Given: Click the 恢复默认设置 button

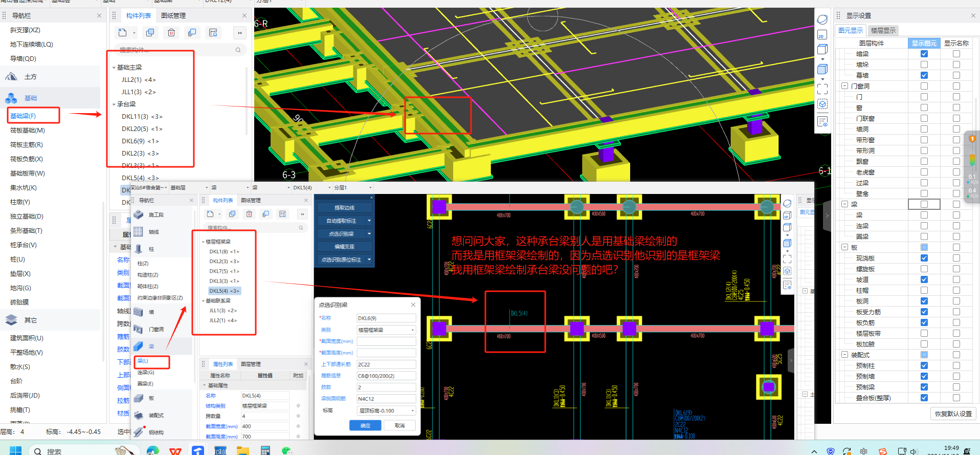Looking at the screenshot, I should coord(953,414).
